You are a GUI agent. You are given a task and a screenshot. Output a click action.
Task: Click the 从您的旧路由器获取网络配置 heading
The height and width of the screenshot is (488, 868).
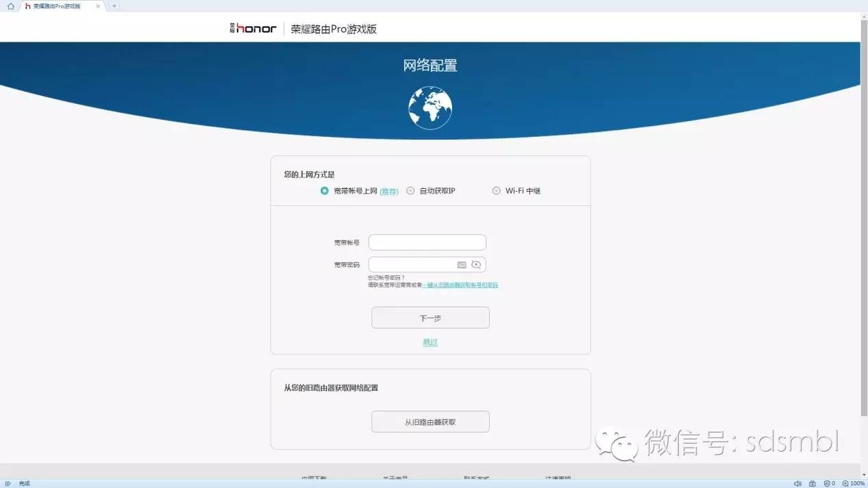pyautogui.click(x=331, y=387)
